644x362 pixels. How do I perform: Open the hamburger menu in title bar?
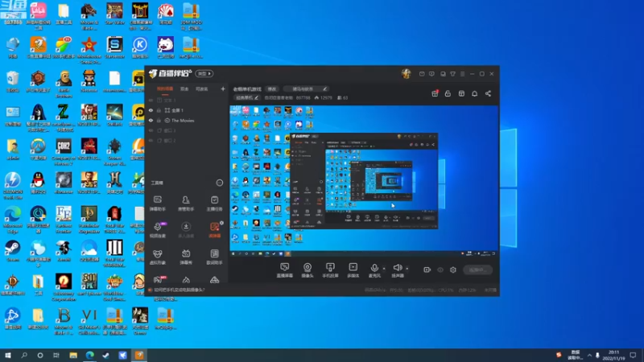pos(462,74)
